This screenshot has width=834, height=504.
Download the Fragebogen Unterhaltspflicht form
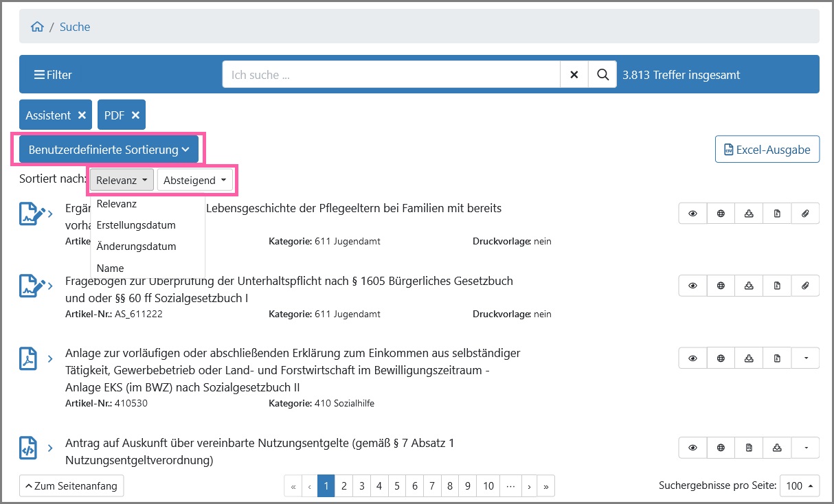749,286
